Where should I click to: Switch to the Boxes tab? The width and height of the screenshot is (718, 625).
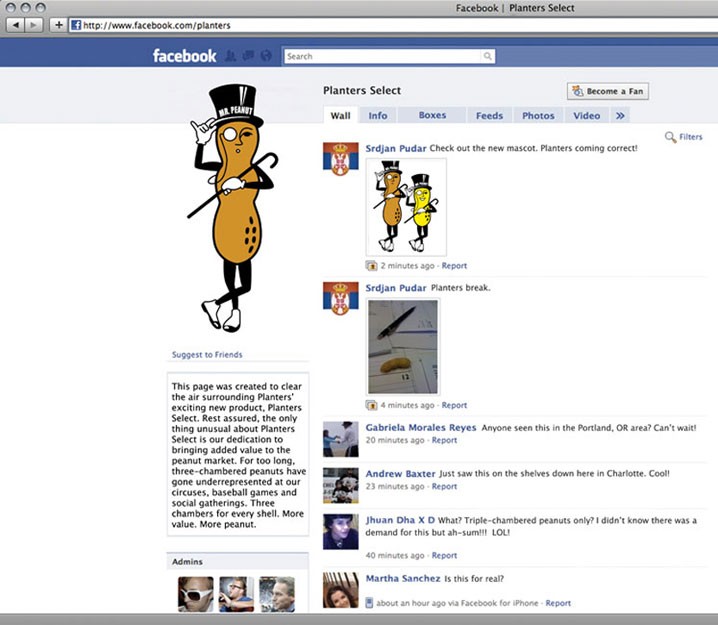(432, 115)
